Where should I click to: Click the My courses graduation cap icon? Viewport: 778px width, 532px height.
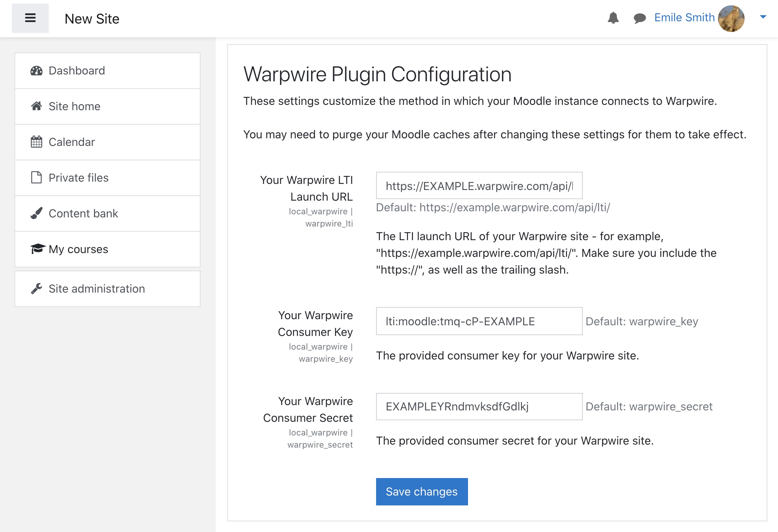click(x=38, y=249)
